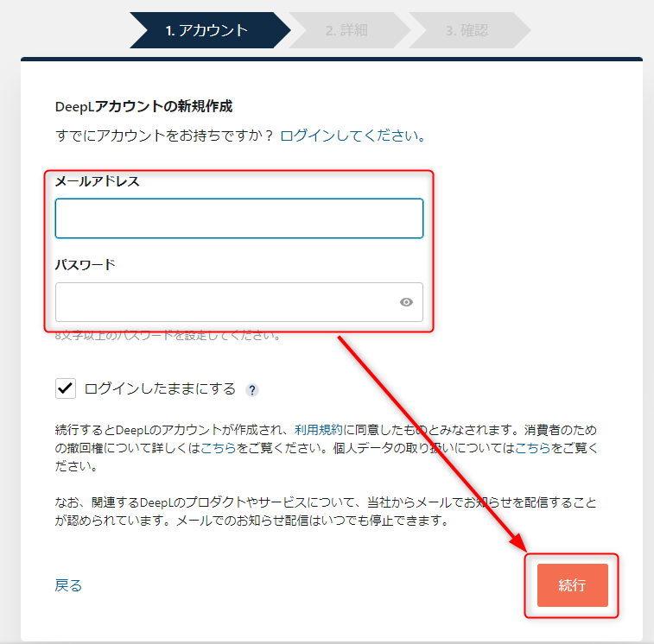Click the 8文字以上 password hint text
This screenshot has height=644, width=654.
tap(168, 336)
